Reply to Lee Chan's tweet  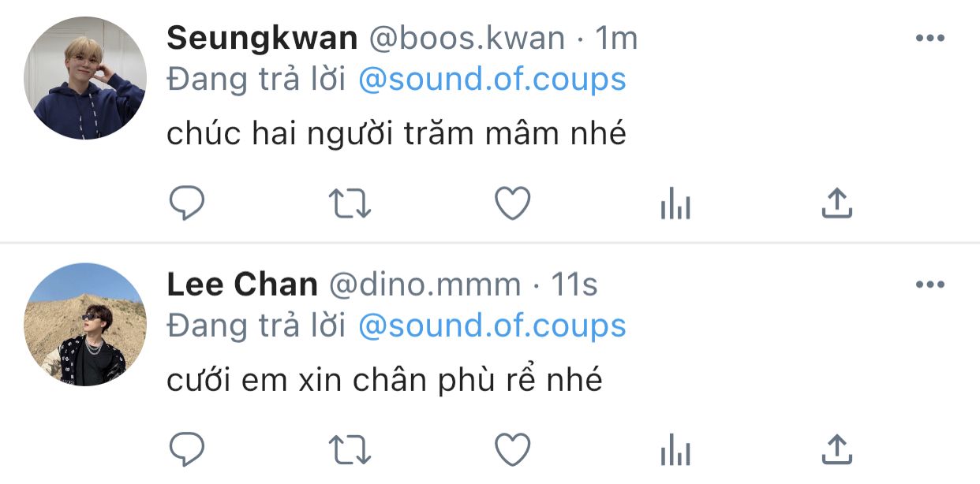(x=187, y=450)
